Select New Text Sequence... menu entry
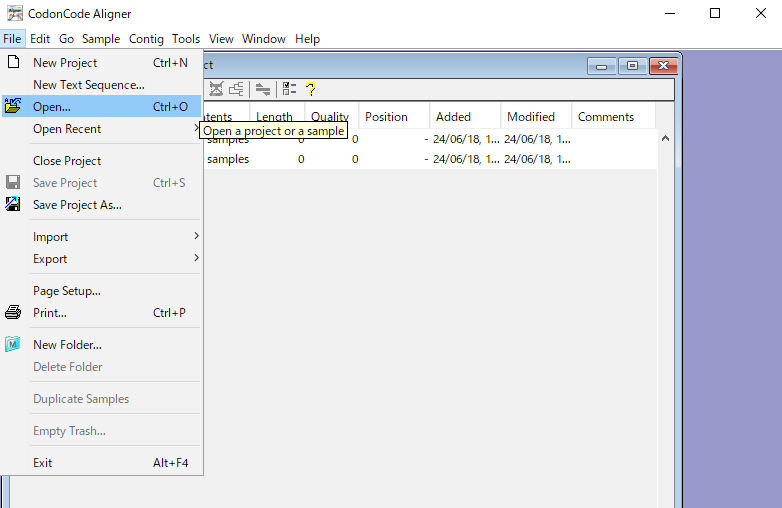Screen dimensions: 782x508 (102, 85)
